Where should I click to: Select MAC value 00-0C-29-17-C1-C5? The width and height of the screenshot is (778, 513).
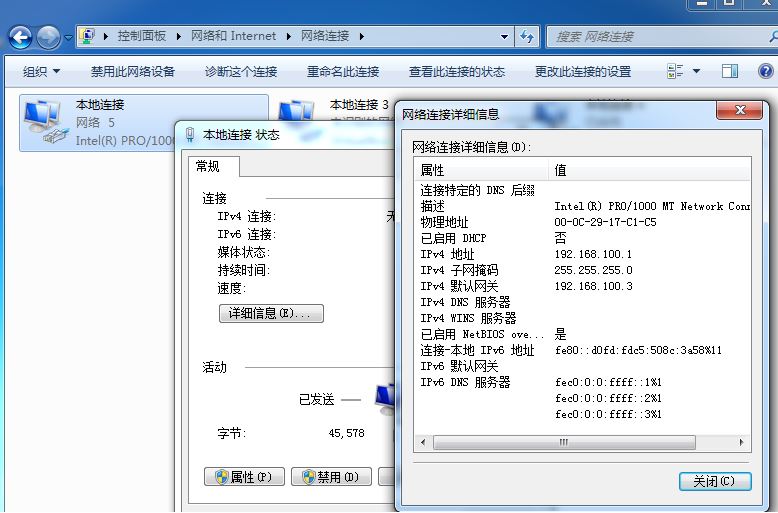605,222
